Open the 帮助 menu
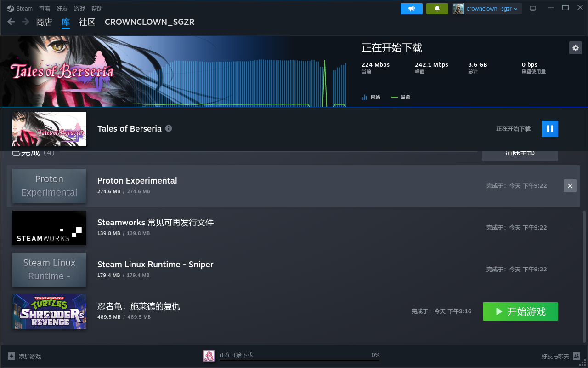This screenshot has height=368, width=588. [97, 9]
